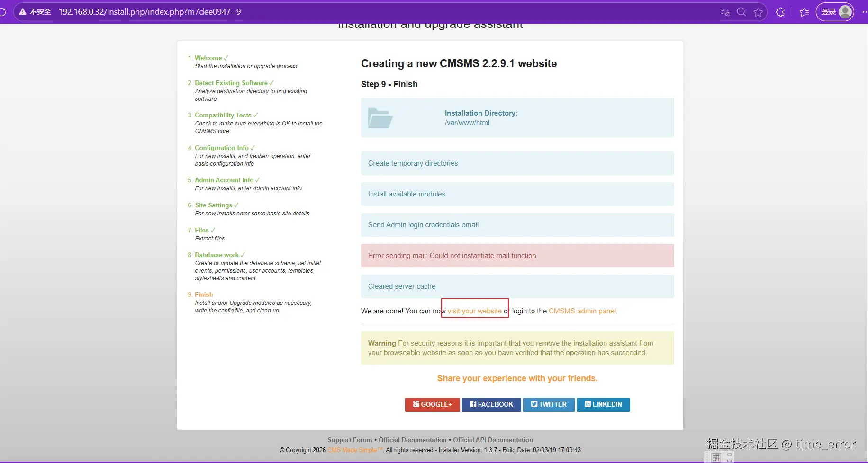Click the 'Send Admin login credentials email' message

point(517,225)
